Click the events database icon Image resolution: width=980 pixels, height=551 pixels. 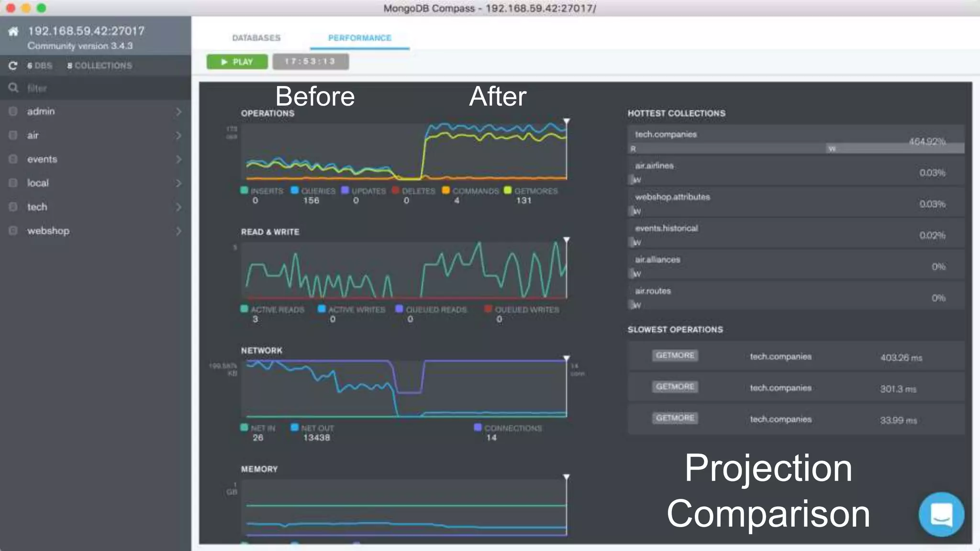point(13,159)
